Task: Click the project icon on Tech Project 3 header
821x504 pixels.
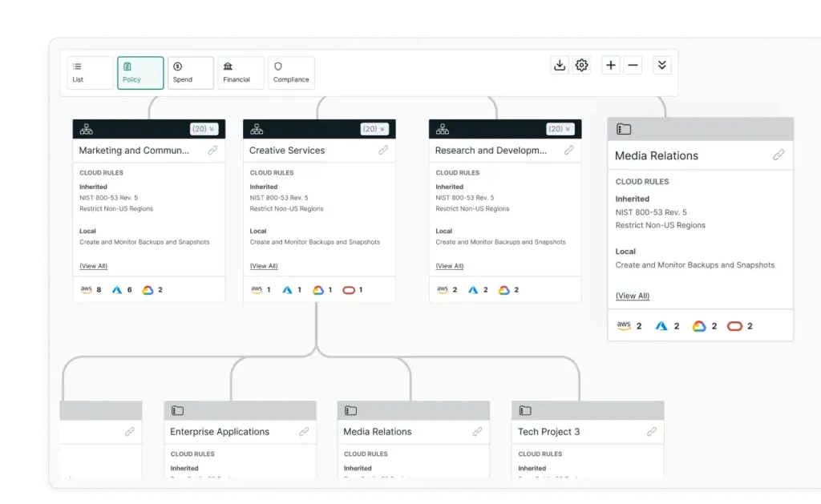Action: click(525, 411)
